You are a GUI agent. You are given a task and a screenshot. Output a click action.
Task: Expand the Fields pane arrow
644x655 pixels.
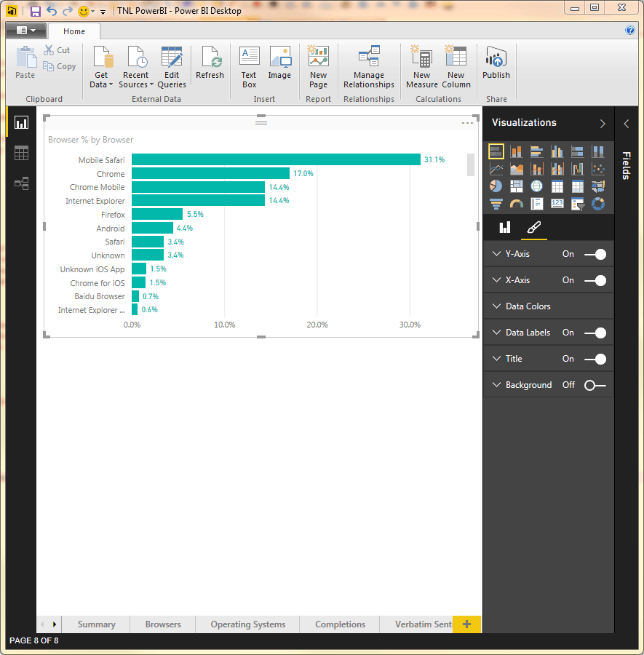626,124
